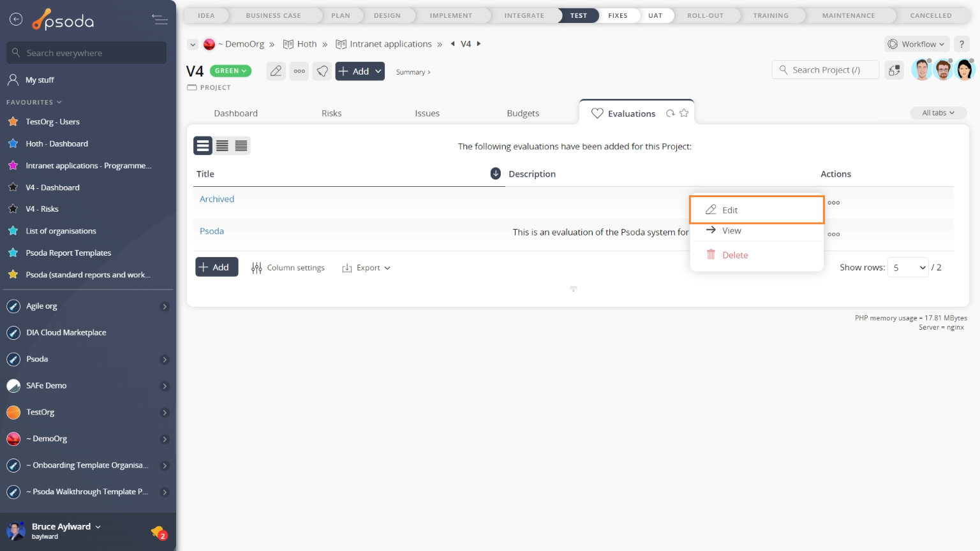980x551 pixels.
Task: Collapse the sidebar with the menu icon
Action: click(x=160, y=20)
